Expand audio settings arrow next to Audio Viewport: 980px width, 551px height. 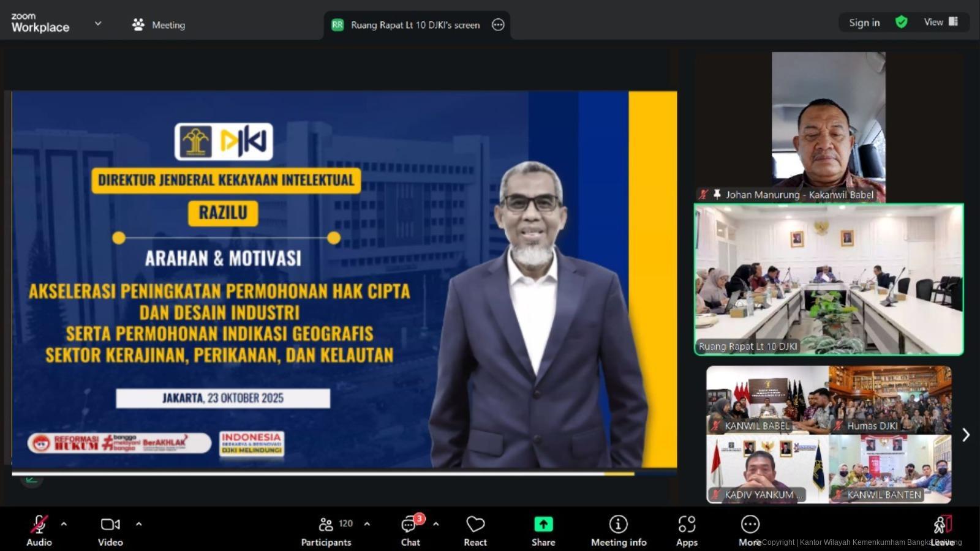click(64, 524)
